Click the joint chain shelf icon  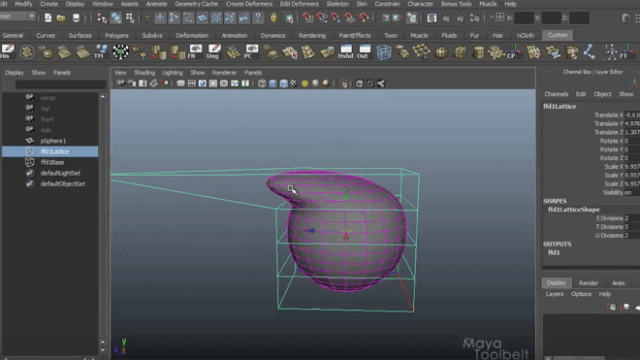click(589, 52)
